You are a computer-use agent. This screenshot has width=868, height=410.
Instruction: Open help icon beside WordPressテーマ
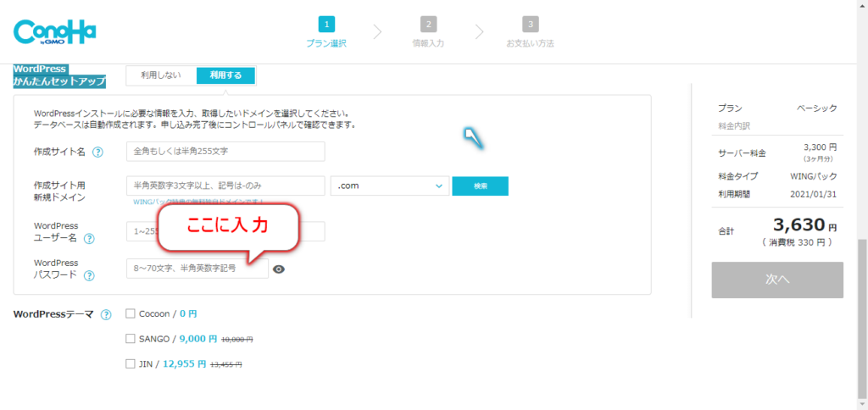point(106,315)
